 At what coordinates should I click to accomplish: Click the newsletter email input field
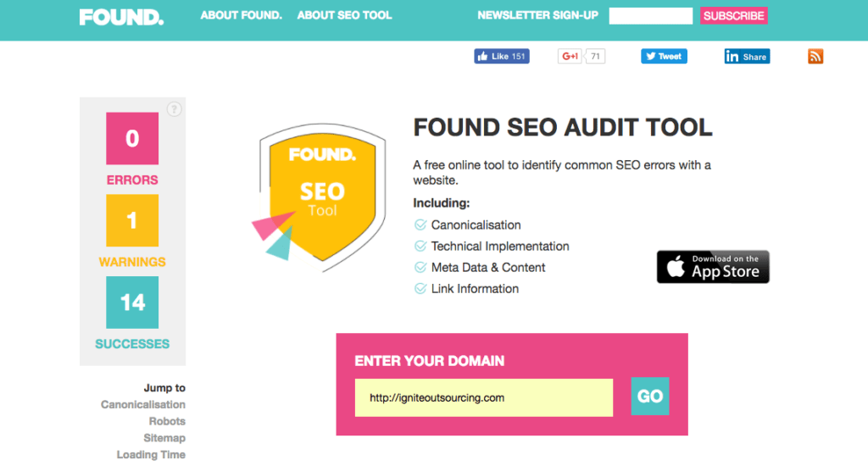[651, 15]
